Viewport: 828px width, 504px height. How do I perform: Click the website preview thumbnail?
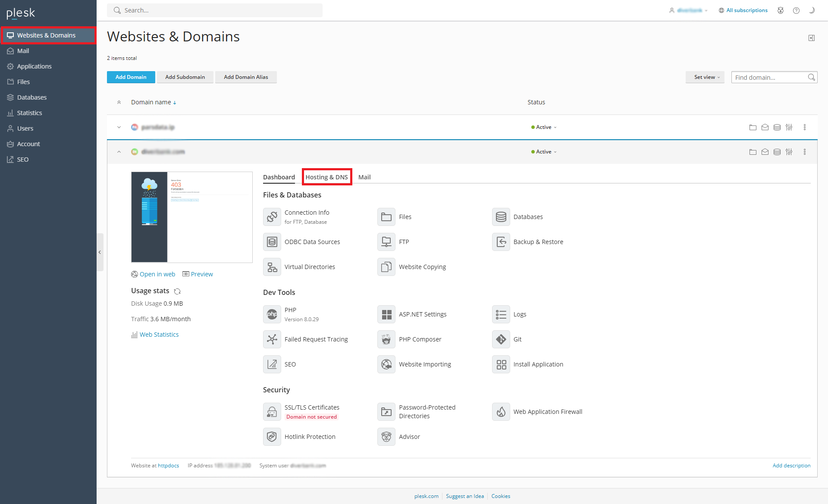pyautogui.click(x=192, y=217)
